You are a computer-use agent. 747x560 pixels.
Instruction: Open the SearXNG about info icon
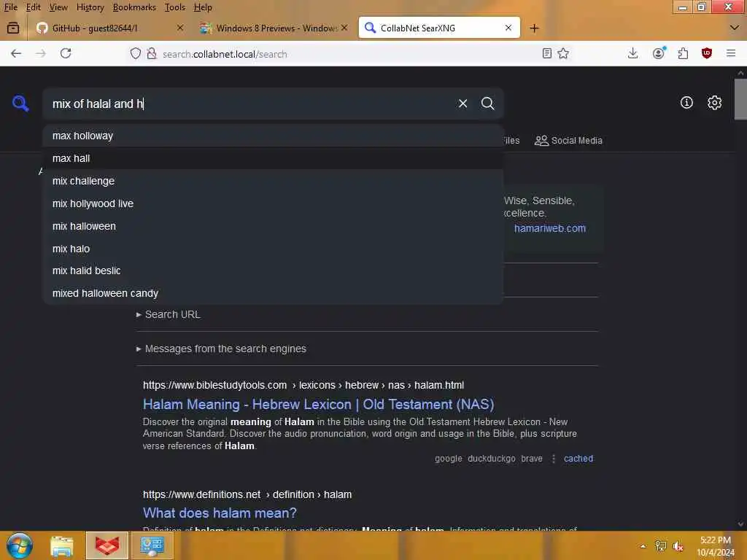tap(686, 102)
